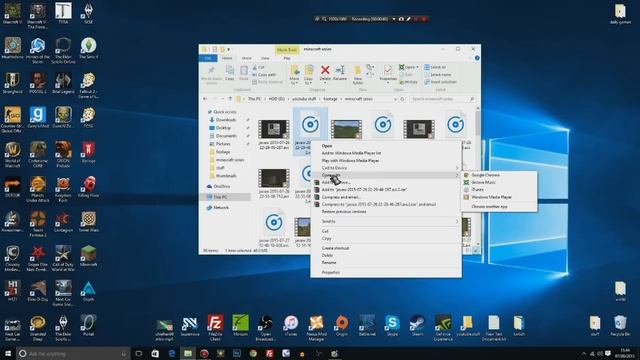This screenshot has width=640, height=360.
Task: Open the Recycle Bin on the desktop
Action: [620, 325]
